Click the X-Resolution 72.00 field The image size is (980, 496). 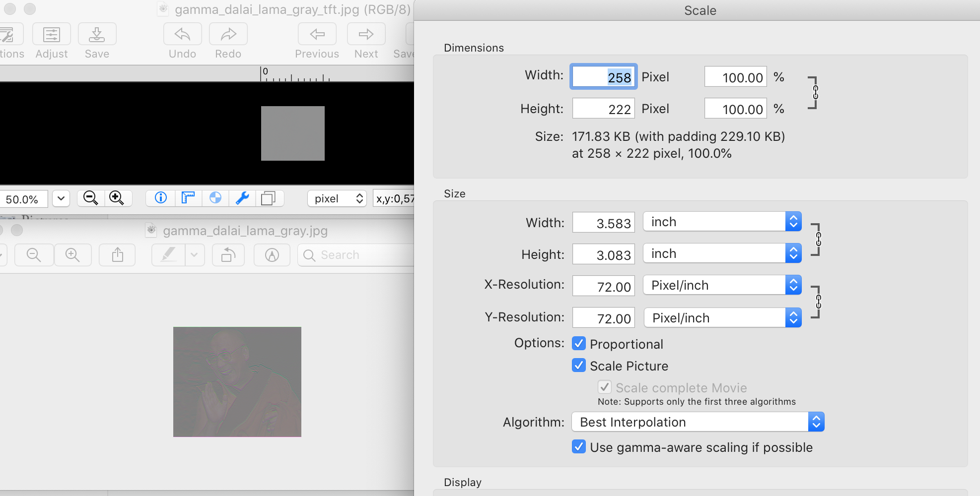pos(603,286)
